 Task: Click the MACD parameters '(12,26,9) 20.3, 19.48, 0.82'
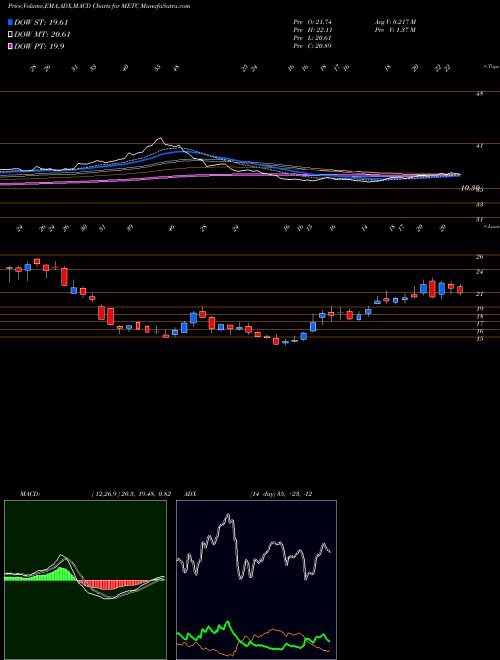(x=131, y=494)
